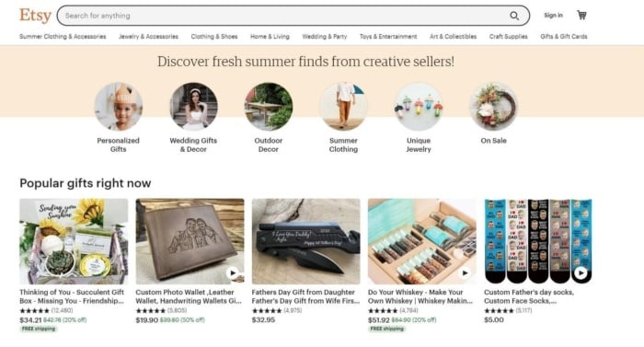Select On Sale wreath circle

tap(494, 107)
